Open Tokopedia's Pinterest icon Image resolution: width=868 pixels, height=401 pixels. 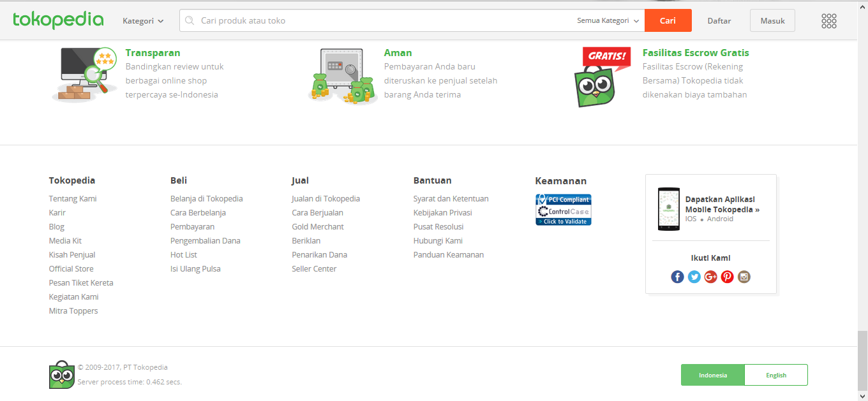pyautogui.click(x=728, y=277)
